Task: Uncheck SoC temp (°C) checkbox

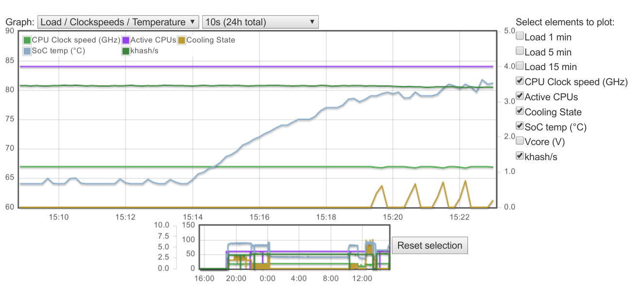Action: pyautogui.click(x=520, y=126)
